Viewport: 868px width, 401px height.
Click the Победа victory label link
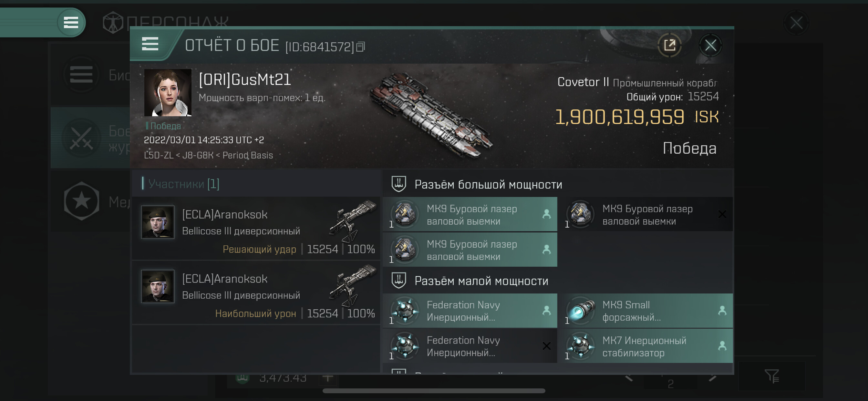click(165, 126)
